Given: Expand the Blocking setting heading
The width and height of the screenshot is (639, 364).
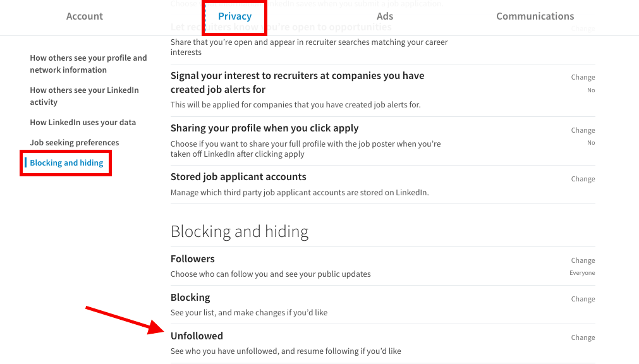Looking at the screenshot, I should tap(190, 297).
